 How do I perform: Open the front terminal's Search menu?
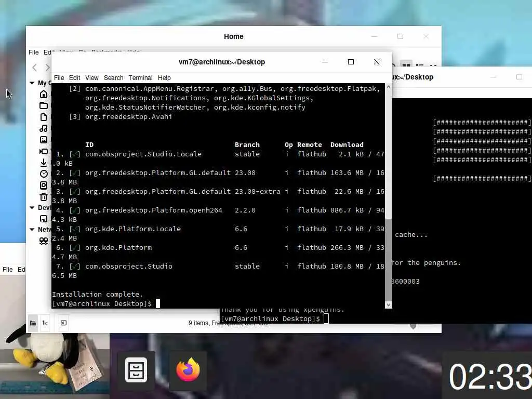point(114,78)
